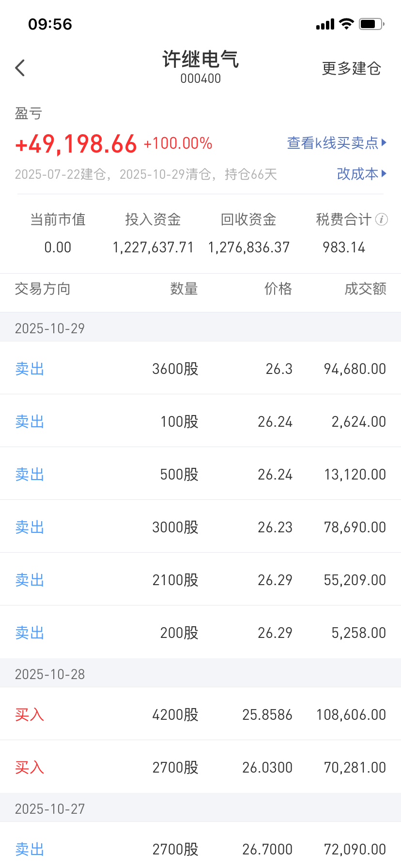Select the 70,281.00 transaction amount
Screen dimensions: 401x868
click(x=355, y=768)
